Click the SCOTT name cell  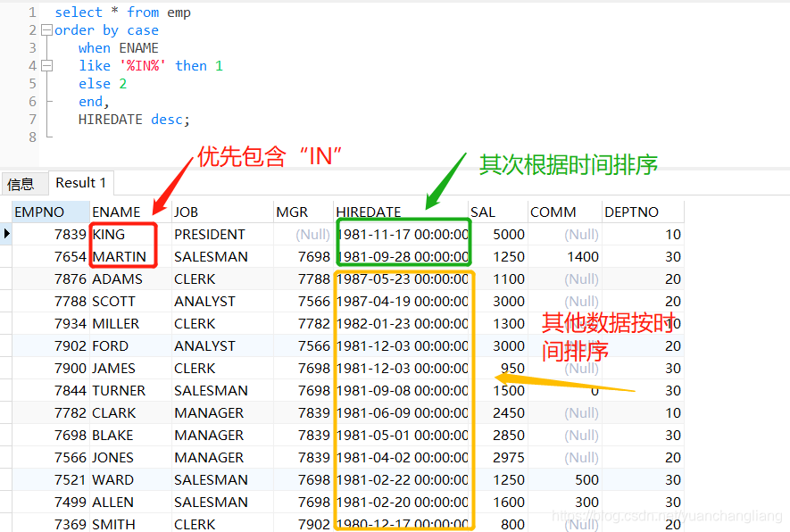tap(130, 302)
